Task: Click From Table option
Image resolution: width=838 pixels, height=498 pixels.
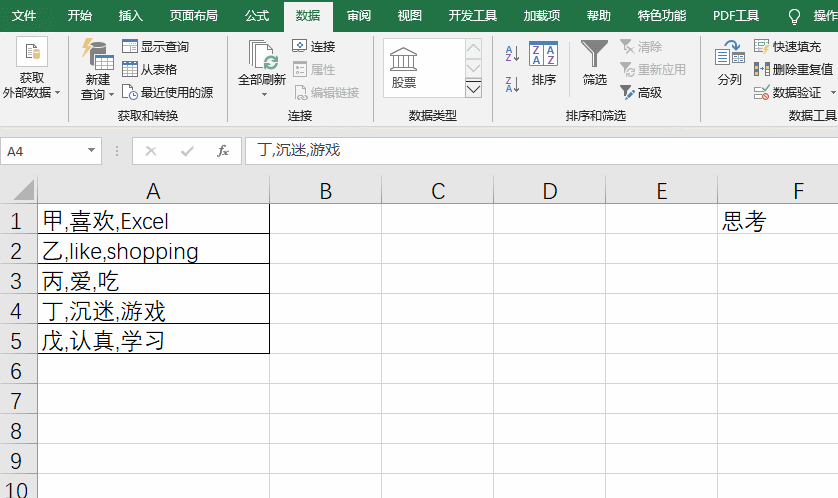Action: coord(150,69)
